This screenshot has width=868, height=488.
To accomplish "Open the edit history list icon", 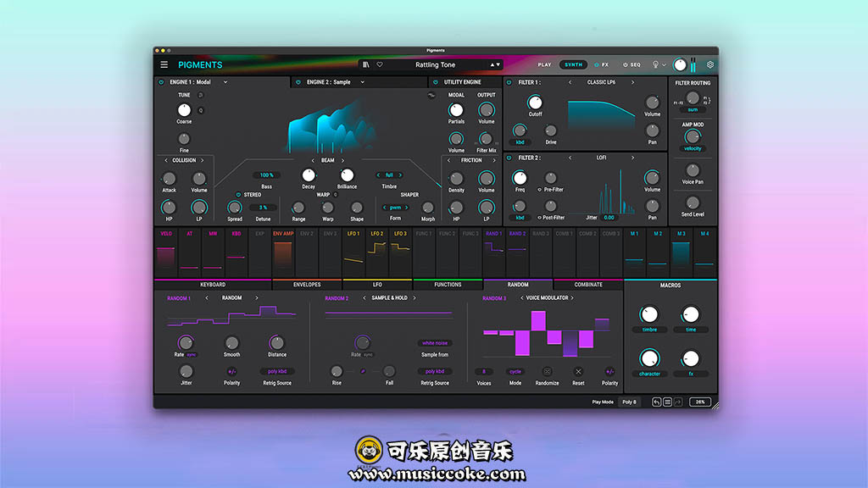I will 667,402.
